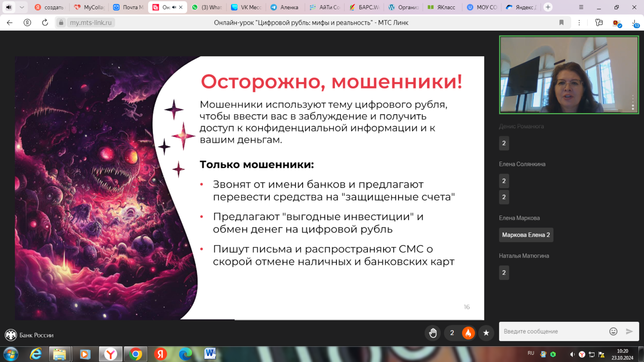Launch Google Chrome from taskbar
Screen dimensions: 644x362
(x=136, y=354)
